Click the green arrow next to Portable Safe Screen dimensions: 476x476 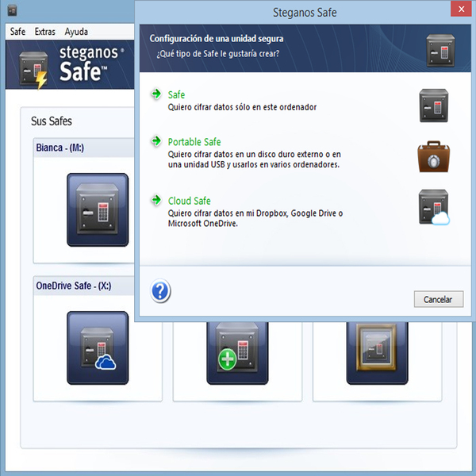pyautogui.click(x=156, y=141)
